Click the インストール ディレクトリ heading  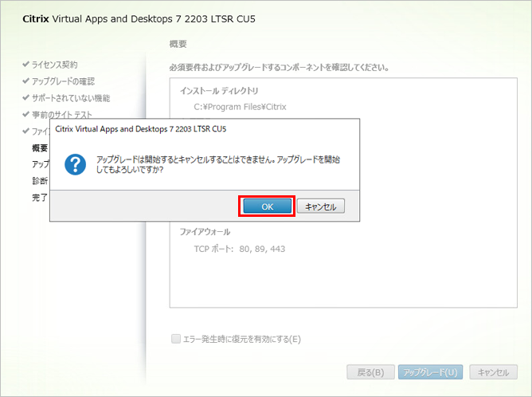[x=219, y=91]
